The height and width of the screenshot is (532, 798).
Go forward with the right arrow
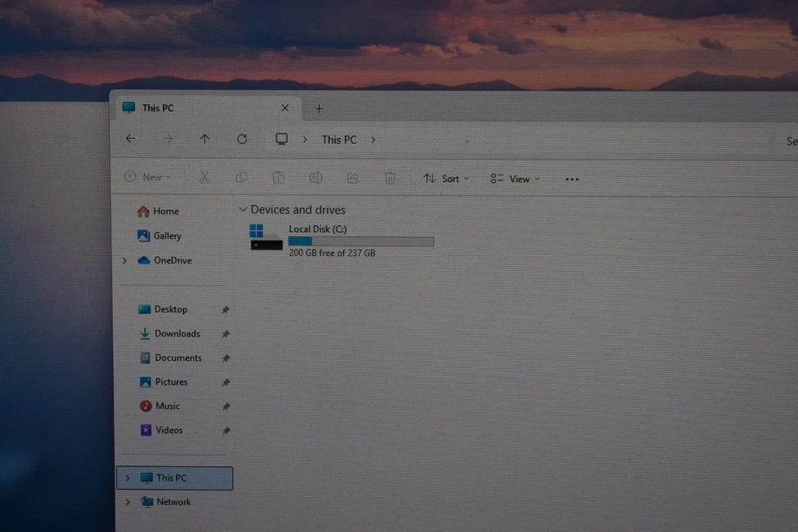pyautogui.click(x=168, y=139)
